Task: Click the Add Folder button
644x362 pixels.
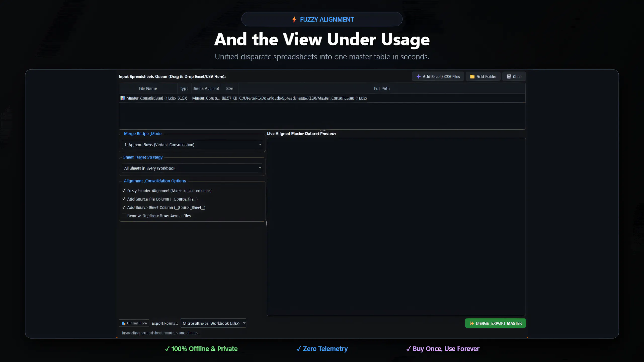Action: pyautogui.click(x=483, y=76)
